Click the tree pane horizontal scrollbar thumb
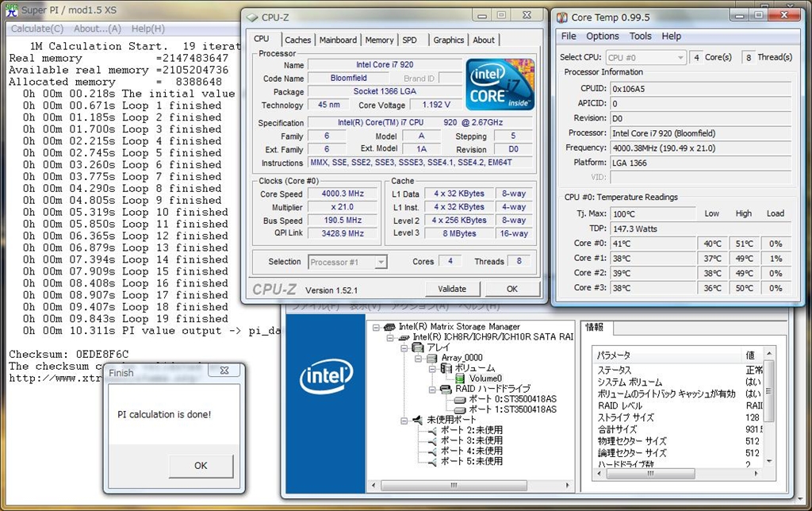This screenshot has width=812, height=511. (454, 486)
